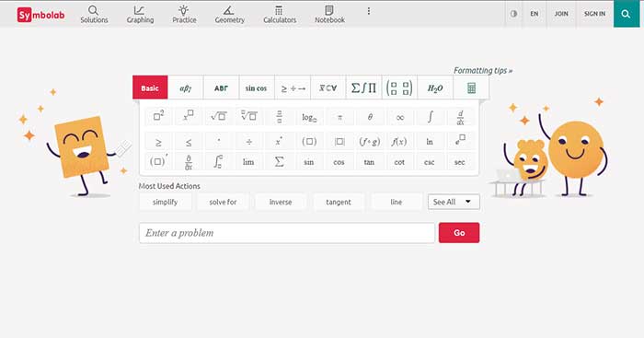Insert the square power template
The height and width of the screenshot is (338, 644).
tap(158, 117)
